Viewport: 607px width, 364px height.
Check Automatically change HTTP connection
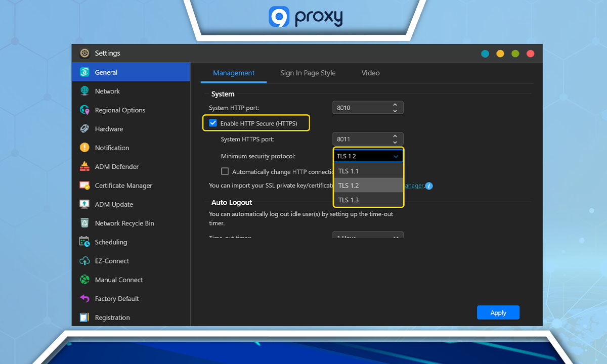[225, 171]
